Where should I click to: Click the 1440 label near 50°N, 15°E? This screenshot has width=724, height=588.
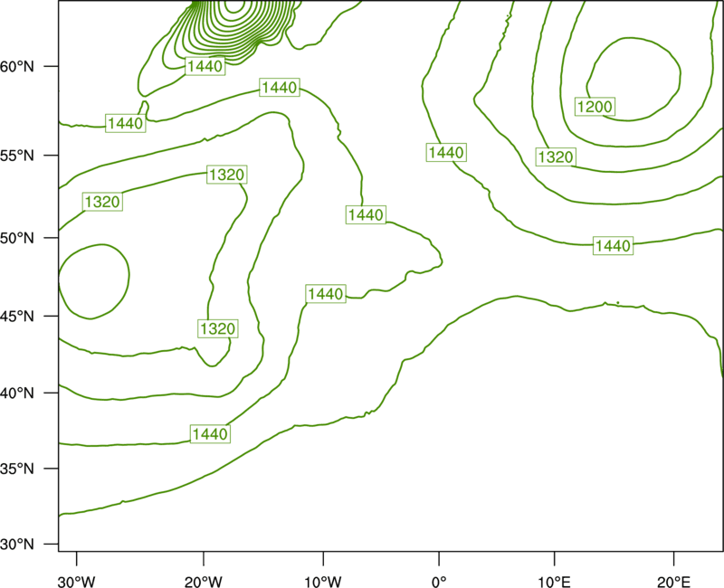613,245
